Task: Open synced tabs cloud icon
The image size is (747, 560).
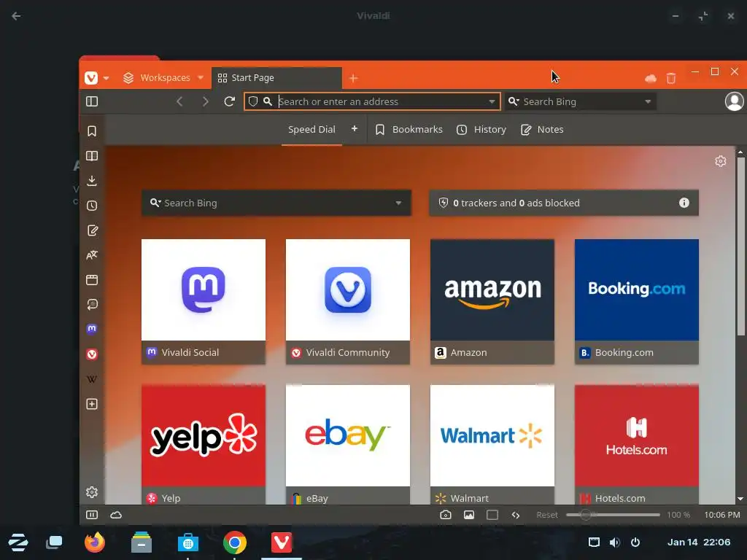Action: click(x=650, y=78)
